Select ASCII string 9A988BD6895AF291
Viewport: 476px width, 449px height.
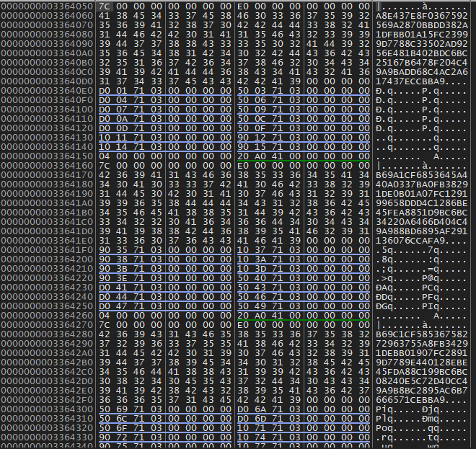pos(422,231)
